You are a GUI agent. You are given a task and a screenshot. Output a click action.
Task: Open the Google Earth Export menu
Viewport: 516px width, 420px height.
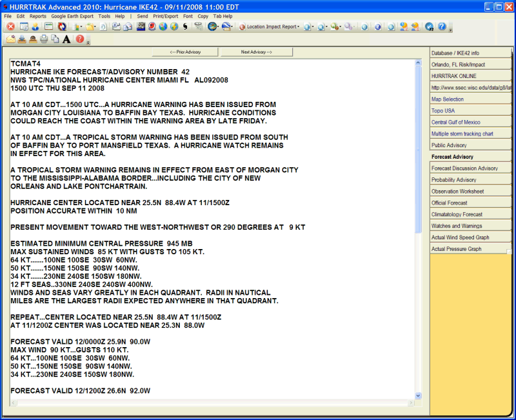tap(72, 15)
